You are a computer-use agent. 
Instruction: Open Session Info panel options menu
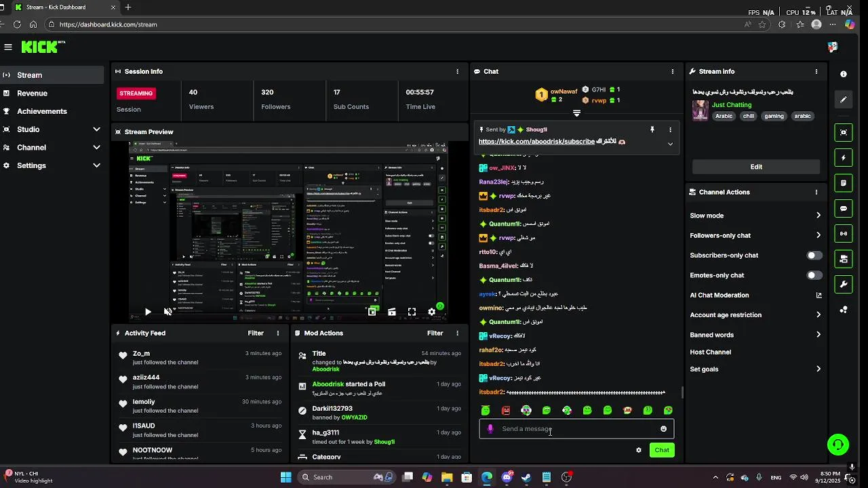[458, 71]
